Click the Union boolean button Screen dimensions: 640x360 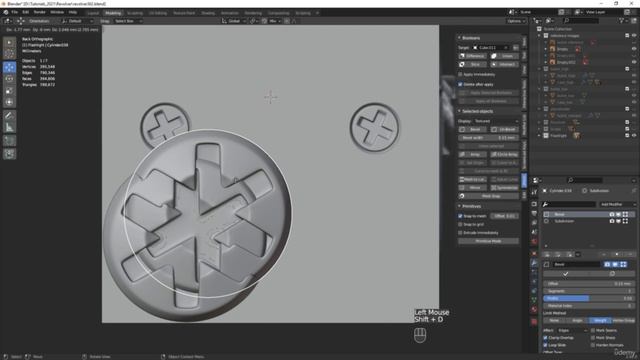tap(504, 56)
